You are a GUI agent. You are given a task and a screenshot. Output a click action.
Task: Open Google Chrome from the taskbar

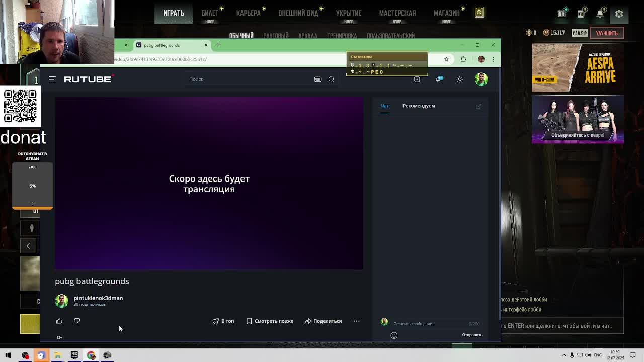coord(91,355)
